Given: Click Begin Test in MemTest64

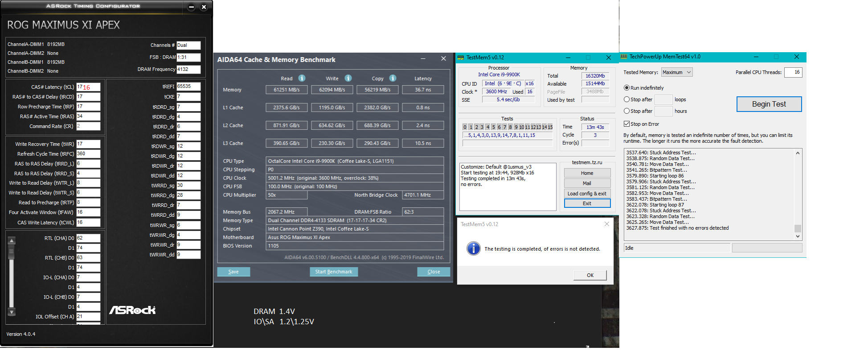Looking at the screenshot, I should [769, 104].
